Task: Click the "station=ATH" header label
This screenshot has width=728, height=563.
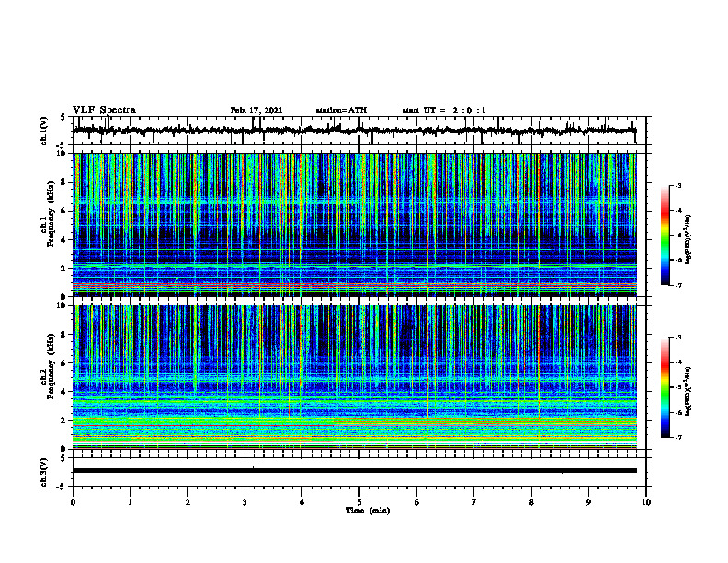Action: click(x=341, y=110)
